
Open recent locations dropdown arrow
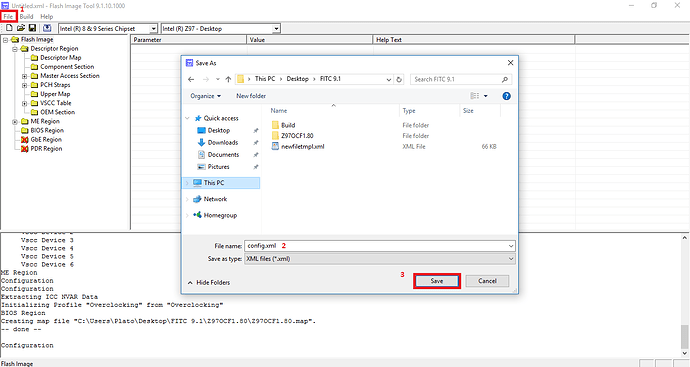217,79
